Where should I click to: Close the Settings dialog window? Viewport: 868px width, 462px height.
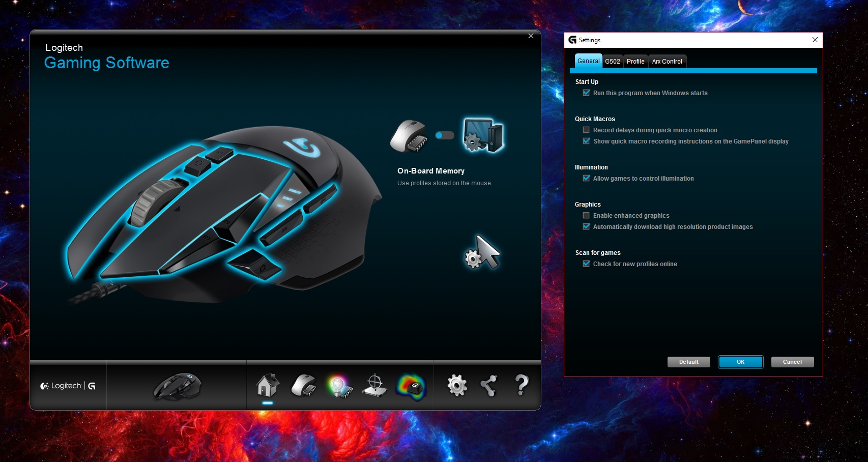click(x=815, y=40)
